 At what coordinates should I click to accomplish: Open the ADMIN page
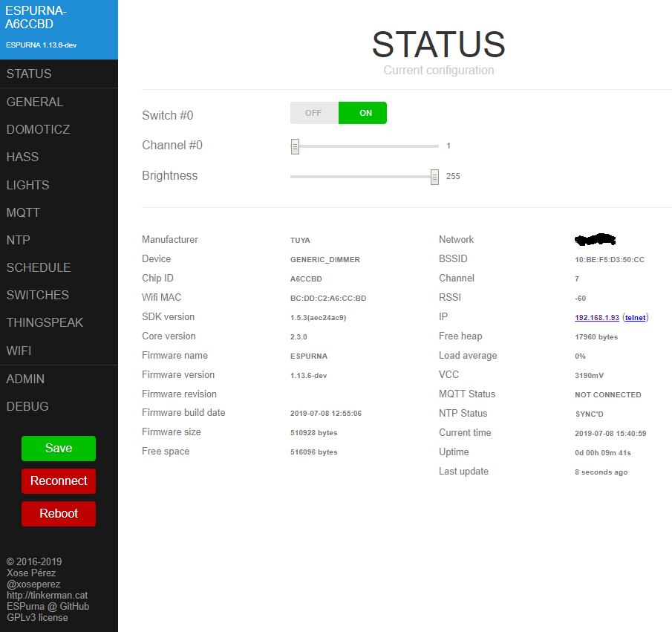pos(59,379)
